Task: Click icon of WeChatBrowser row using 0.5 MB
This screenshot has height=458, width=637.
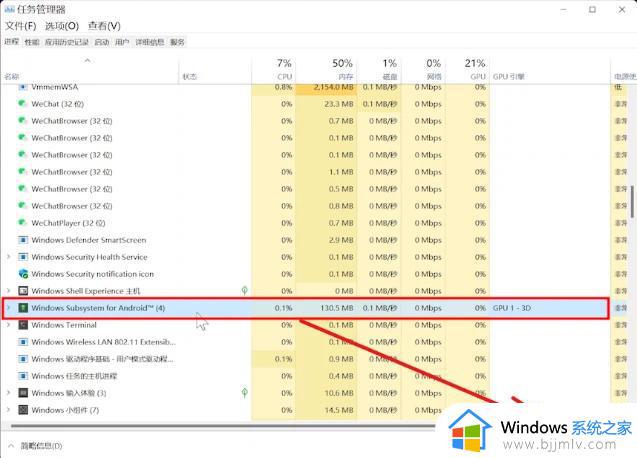Action: tap(23, 189)
